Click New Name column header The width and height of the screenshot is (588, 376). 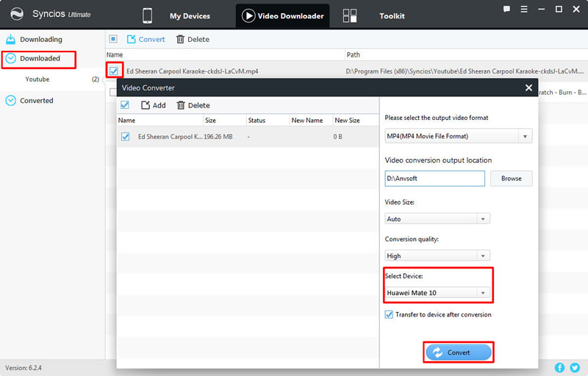tap(307, 121)
